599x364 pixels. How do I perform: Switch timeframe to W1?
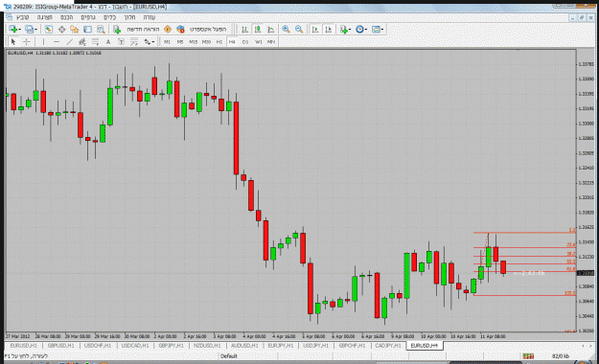point(259,42)
